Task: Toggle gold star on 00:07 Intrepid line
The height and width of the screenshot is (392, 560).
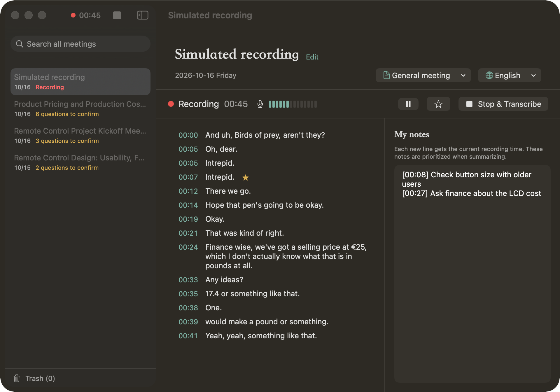Action: point(246,177)
